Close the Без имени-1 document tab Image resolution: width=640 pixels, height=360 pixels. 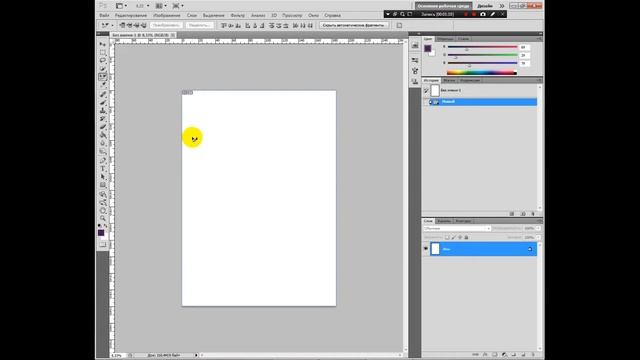[x=173, y=36]
